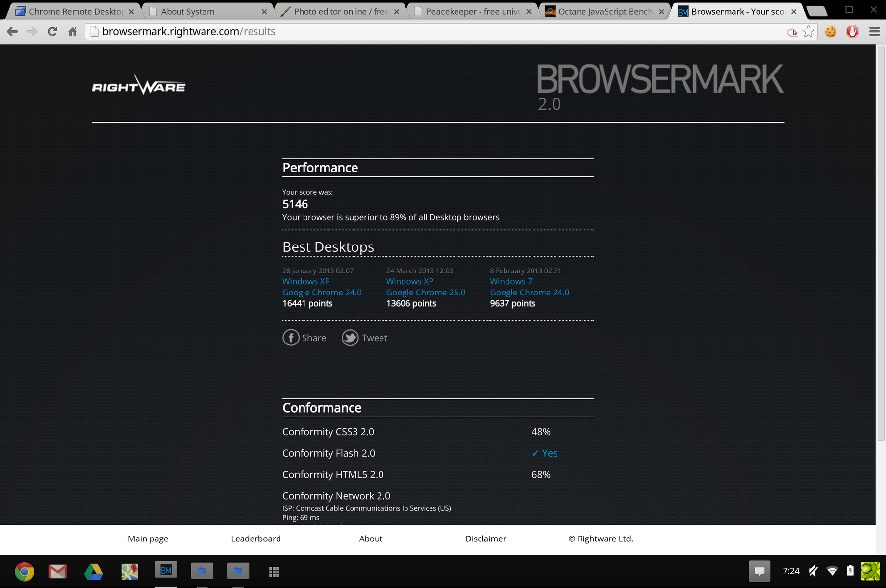Open Google Drive from the shelf
Screen dimensions: 886x588
click(x=94, y=571)
